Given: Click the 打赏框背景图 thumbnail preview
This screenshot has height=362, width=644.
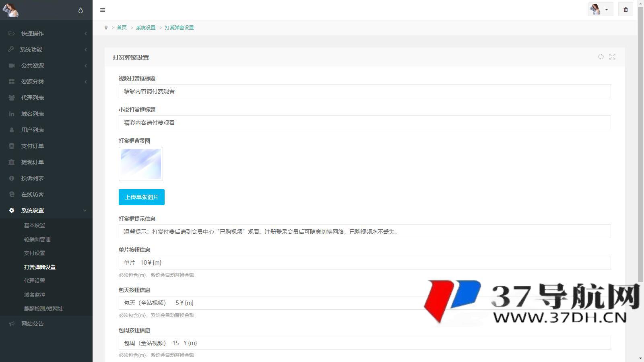Looking at the screenshot, I should (141, 164).
